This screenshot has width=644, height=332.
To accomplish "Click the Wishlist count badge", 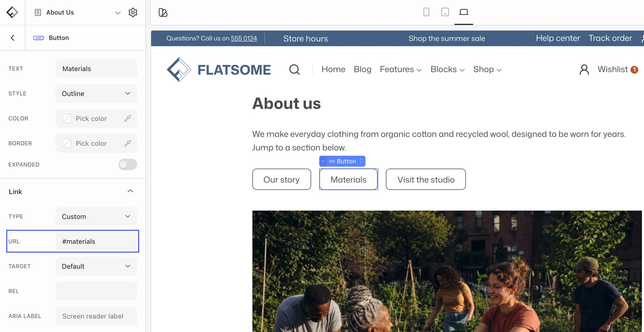I will pyautogui.click(x=634, y=70).
